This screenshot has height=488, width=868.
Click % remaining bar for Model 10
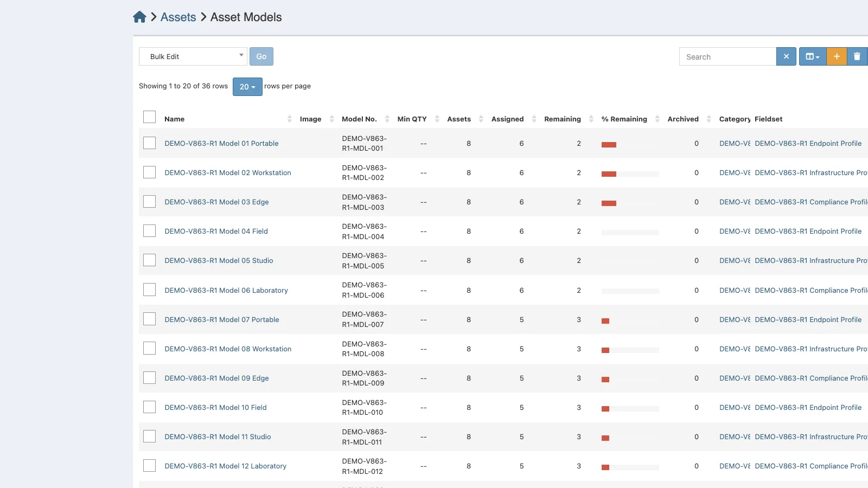point(630,409)
